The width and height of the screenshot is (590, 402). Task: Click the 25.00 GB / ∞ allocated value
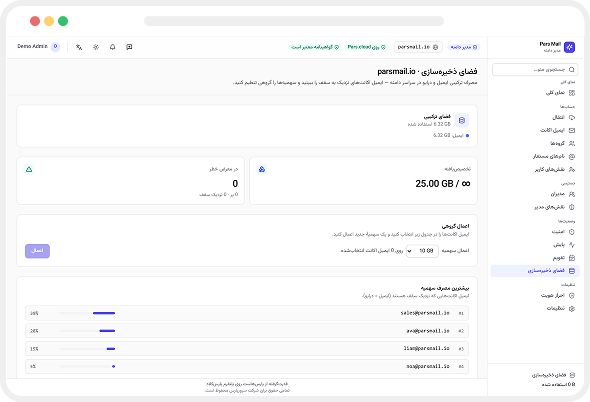[x=442, y=184]
